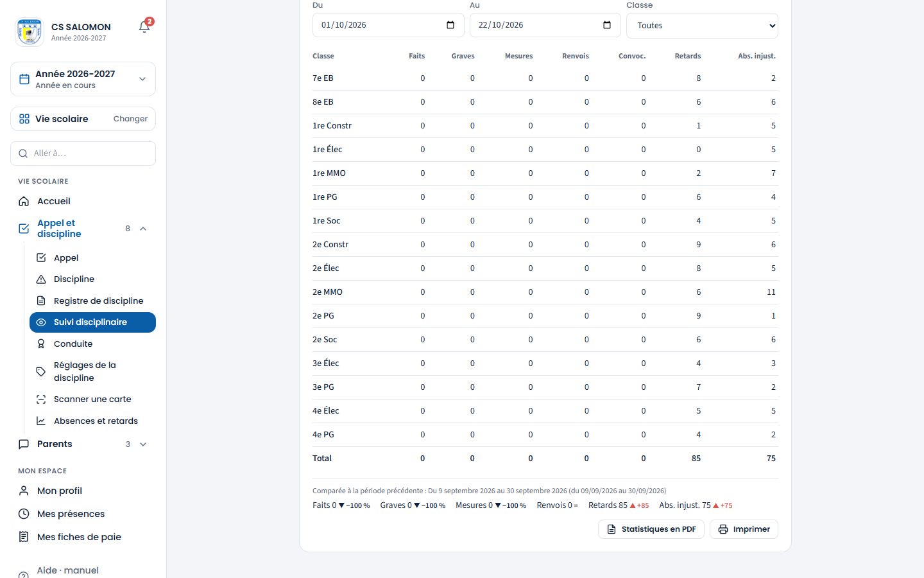Click the Du date field 01/10/2026
This screenshot has width=924, height=578.
(x=388, y=25)
